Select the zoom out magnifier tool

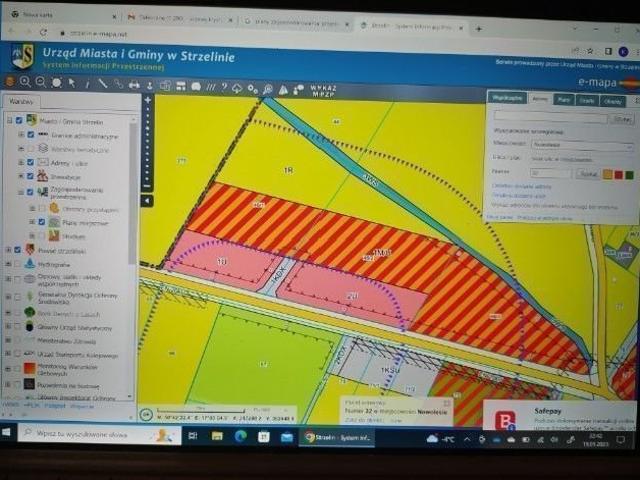[x=41, y=82]
